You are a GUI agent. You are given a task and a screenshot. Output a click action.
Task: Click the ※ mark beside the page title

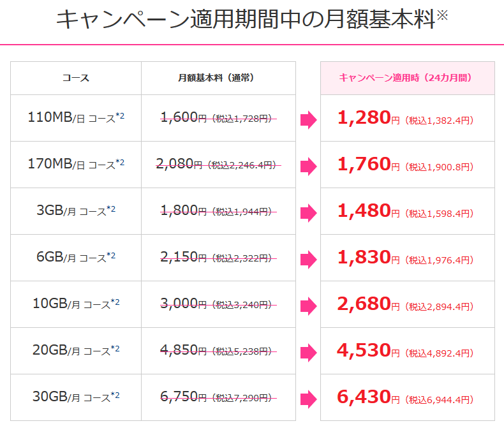click(442, 15)
